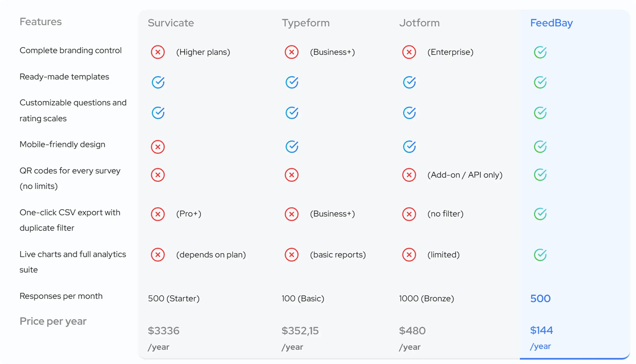Click the FeedBay 500 responses value
636x364 pixels.
coord(540,298)
